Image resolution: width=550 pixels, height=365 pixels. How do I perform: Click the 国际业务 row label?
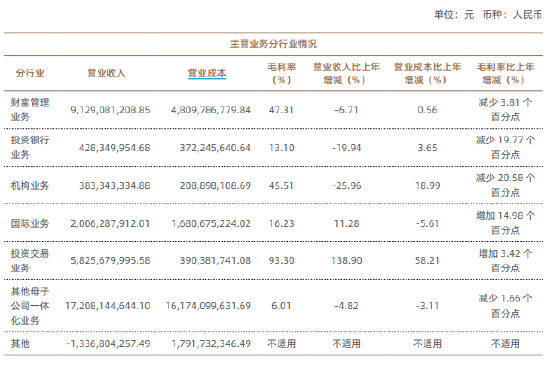pos(30,223)
